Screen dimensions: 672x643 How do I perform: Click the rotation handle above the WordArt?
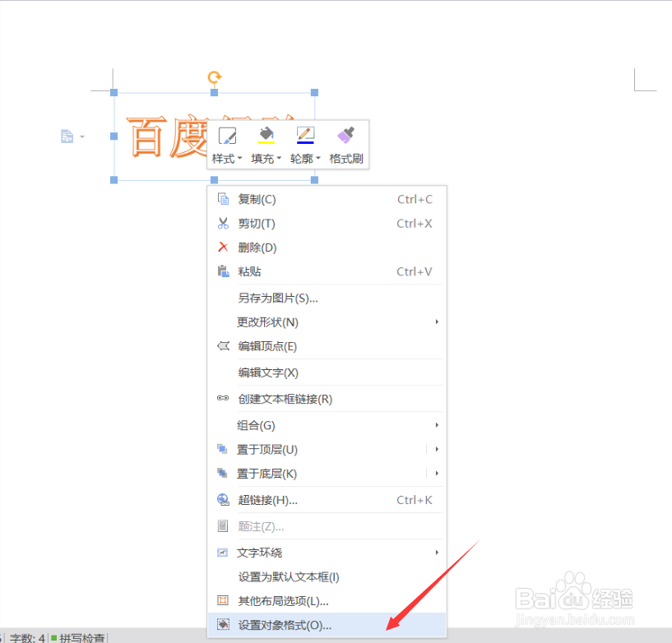pos(213,77)
